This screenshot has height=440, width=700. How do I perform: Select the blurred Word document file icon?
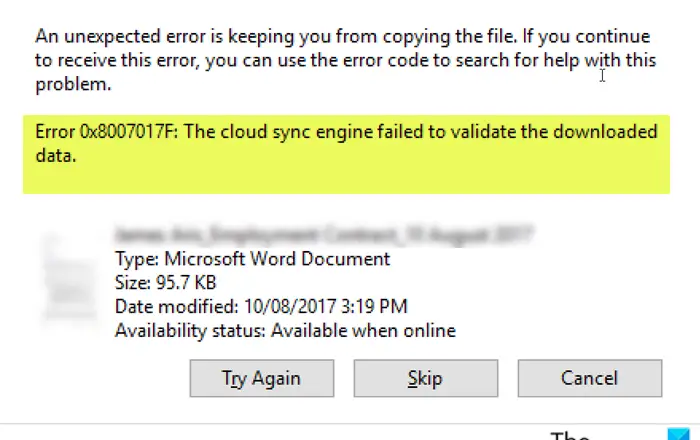pos(71,279)
